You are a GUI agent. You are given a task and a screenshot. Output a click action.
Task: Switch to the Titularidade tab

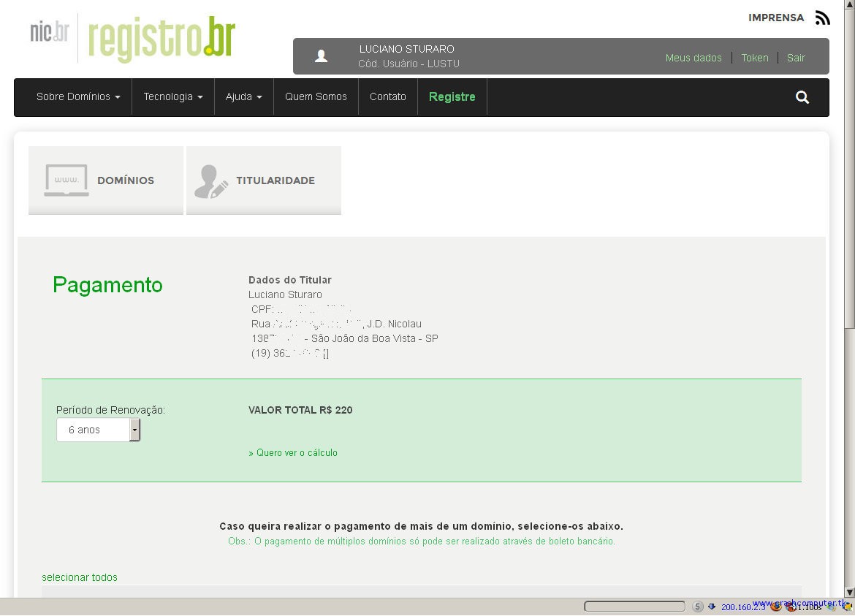pos(264,180)
